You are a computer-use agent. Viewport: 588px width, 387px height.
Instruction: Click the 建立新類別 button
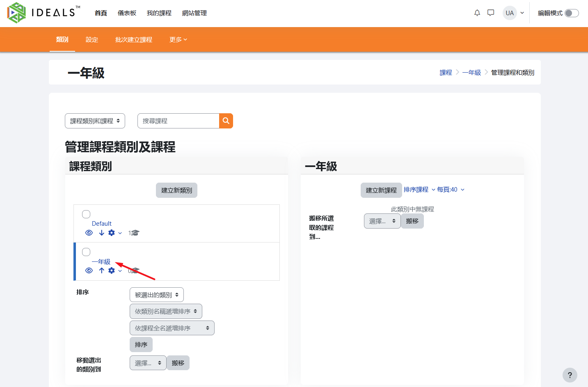pos(176,190)
